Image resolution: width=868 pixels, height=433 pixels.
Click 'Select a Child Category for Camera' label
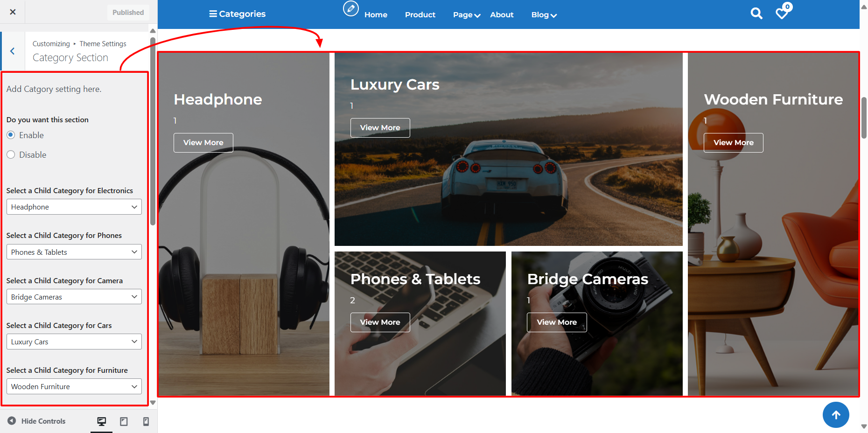tap(64, 281)
